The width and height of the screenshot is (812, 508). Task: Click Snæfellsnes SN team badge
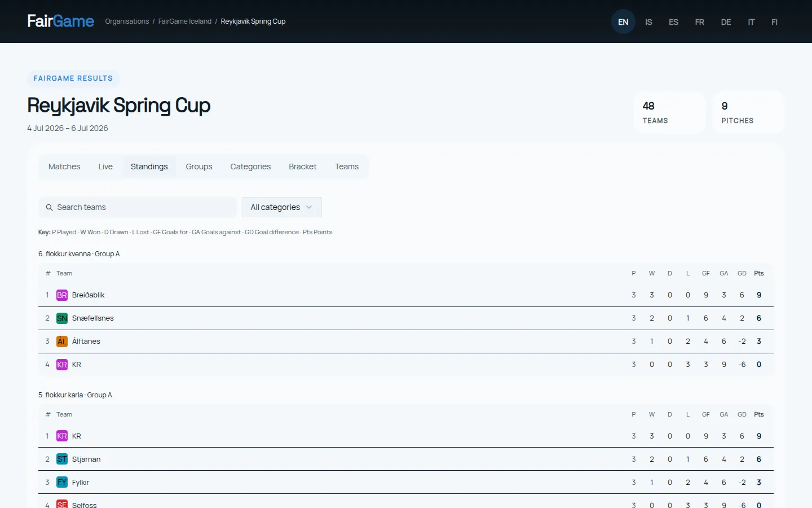62,318
